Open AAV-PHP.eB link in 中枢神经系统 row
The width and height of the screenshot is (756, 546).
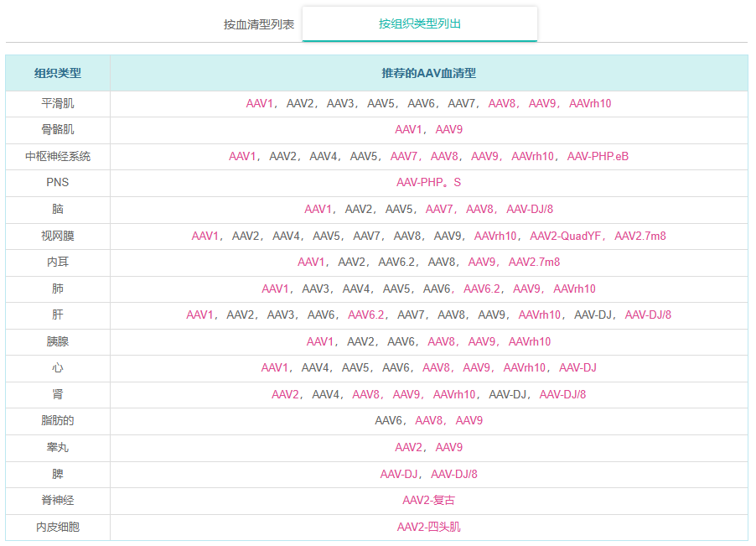tap(598, 156)
